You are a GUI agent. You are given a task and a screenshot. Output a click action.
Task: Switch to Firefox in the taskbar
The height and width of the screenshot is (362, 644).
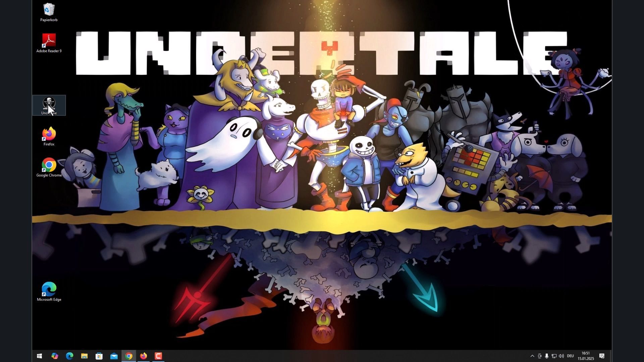pos(143,356)
